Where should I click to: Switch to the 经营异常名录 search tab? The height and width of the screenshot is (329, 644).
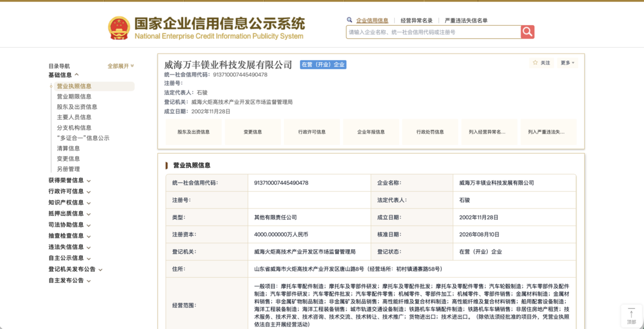pyautogui.click(x=416, y=20)
